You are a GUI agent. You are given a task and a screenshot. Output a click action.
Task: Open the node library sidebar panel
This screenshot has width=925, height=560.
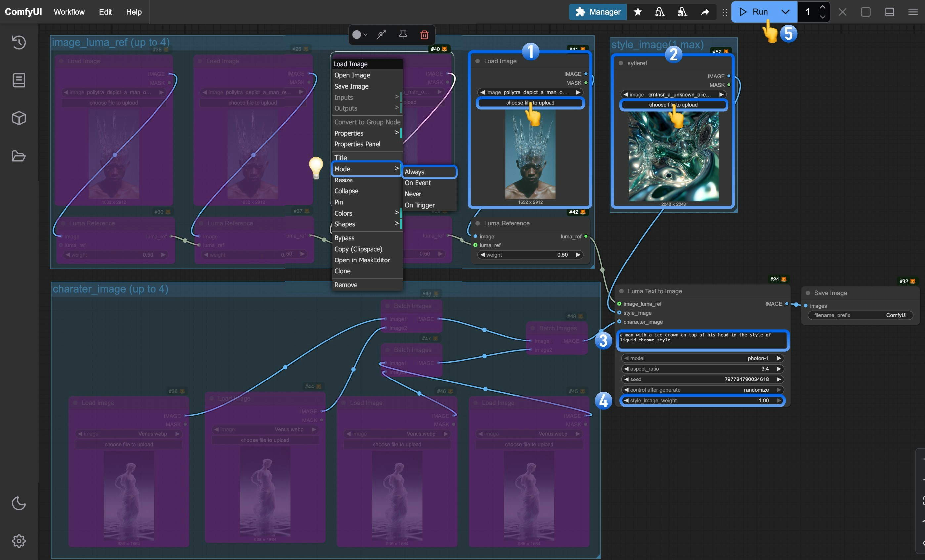(x=19, y=80)
